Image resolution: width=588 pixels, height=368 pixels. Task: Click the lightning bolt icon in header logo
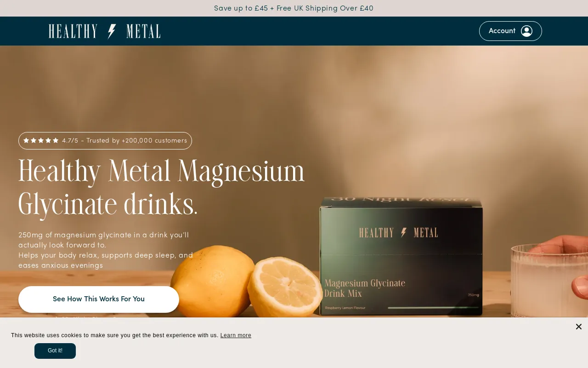(112, 31)
